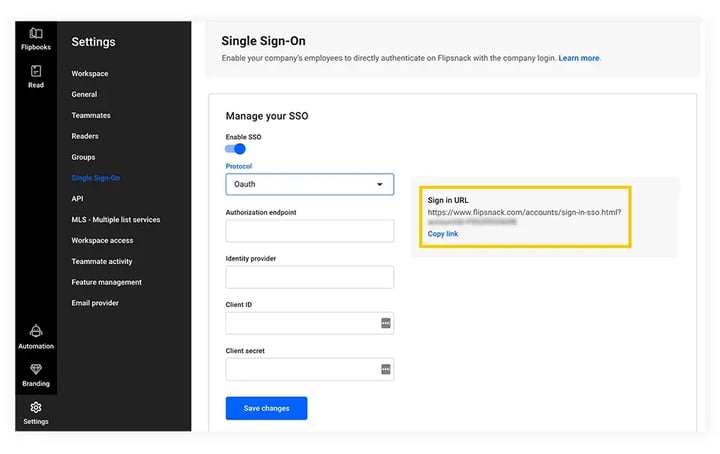Viewport: 720px width, 454px height.
Task: Open API settings page
Action: 77,198
